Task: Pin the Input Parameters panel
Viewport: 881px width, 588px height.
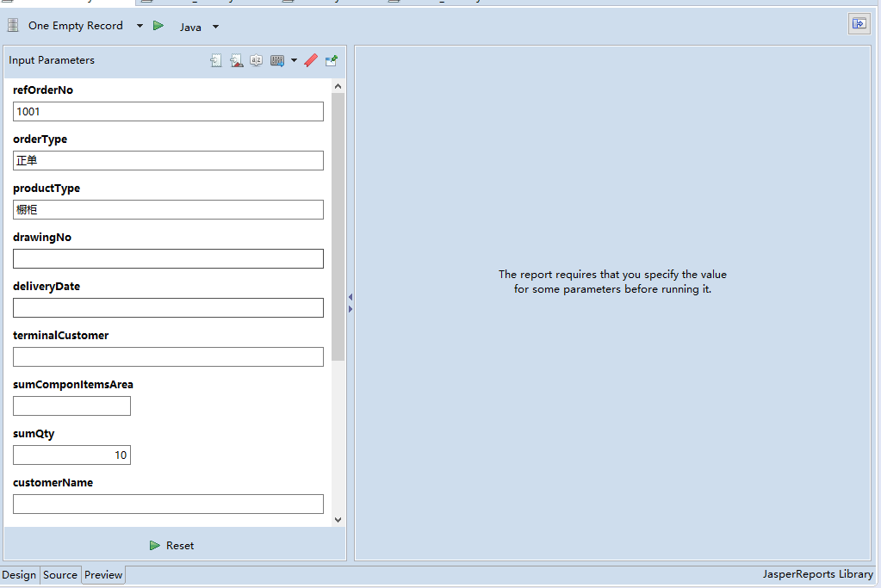Action: coord(332,60)
